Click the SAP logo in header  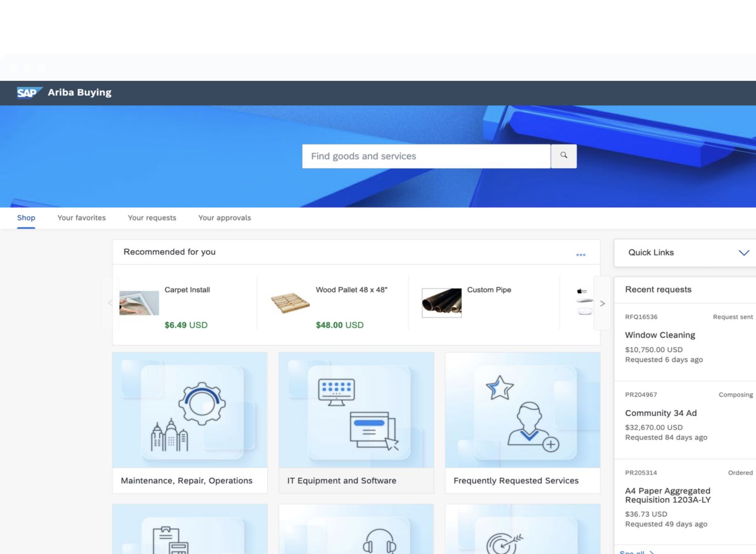pyautogui.click(x=29, y=93)
